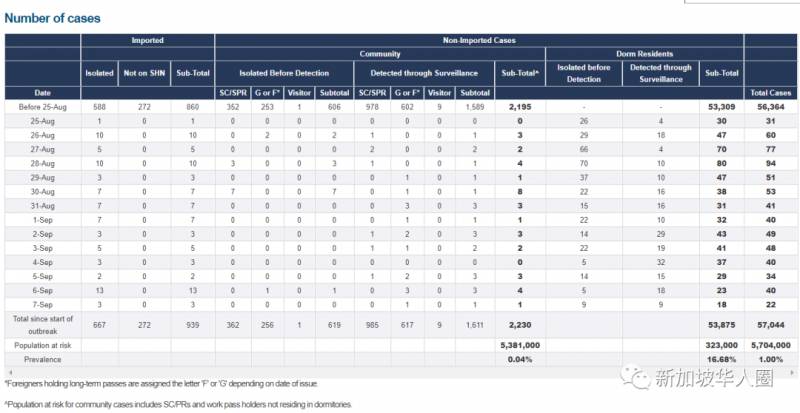Click the "Total since start of outbreak" label
This screenshot has height=413, width=800.
point(42,324)
